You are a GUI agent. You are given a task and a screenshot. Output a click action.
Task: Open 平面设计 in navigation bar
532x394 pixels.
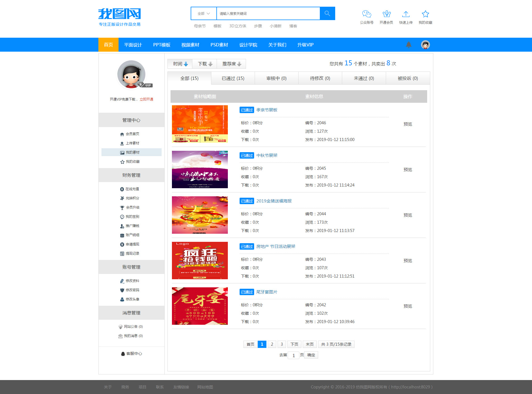(133, 45)
